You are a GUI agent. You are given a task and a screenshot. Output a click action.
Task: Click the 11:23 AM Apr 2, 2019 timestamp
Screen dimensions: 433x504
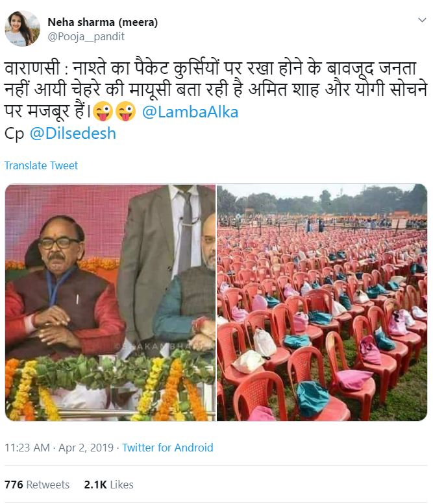click(59, 448)
